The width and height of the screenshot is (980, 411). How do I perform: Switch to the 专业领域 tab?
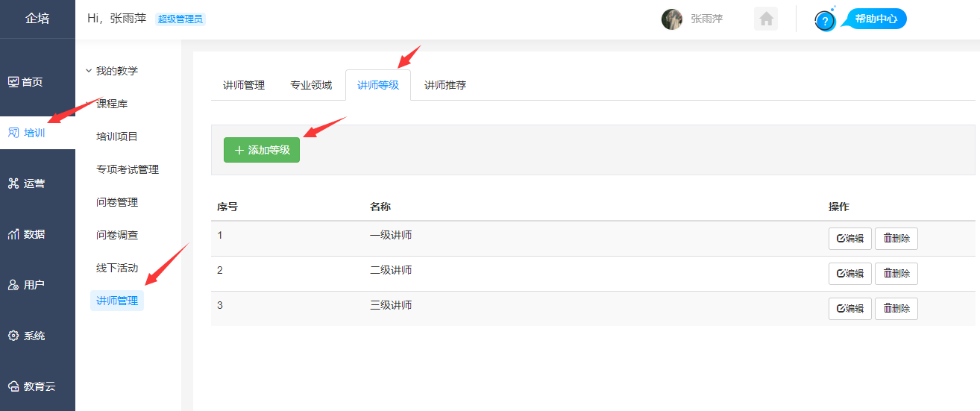[x=311, y=85]
